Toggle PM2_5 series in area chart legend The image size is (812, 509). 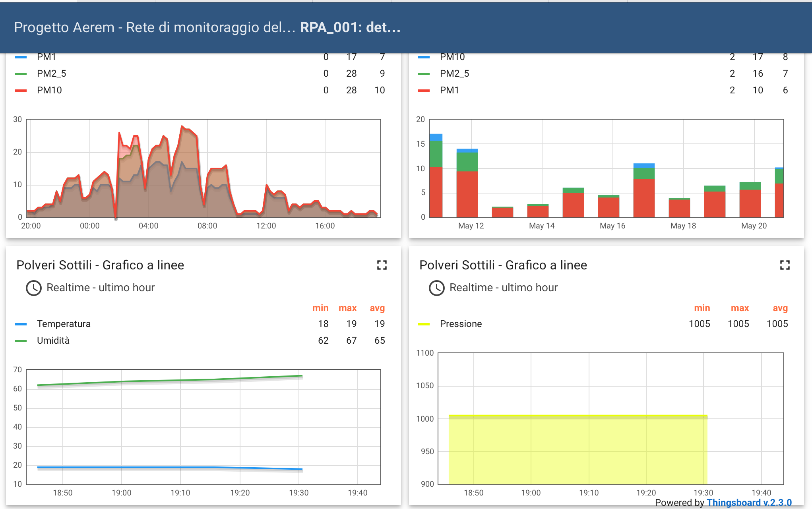tap(51, 74)
